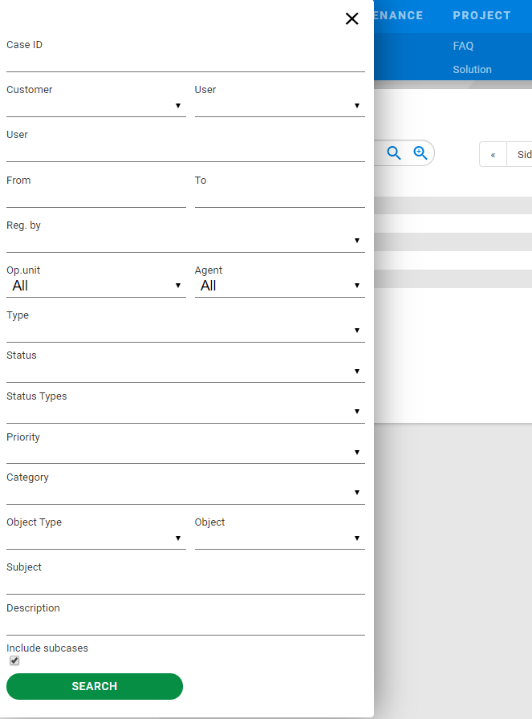Screen dimensions: 532x719
Task: Expand the Op.unit dropdown showing All
Action: coord(96,286)
